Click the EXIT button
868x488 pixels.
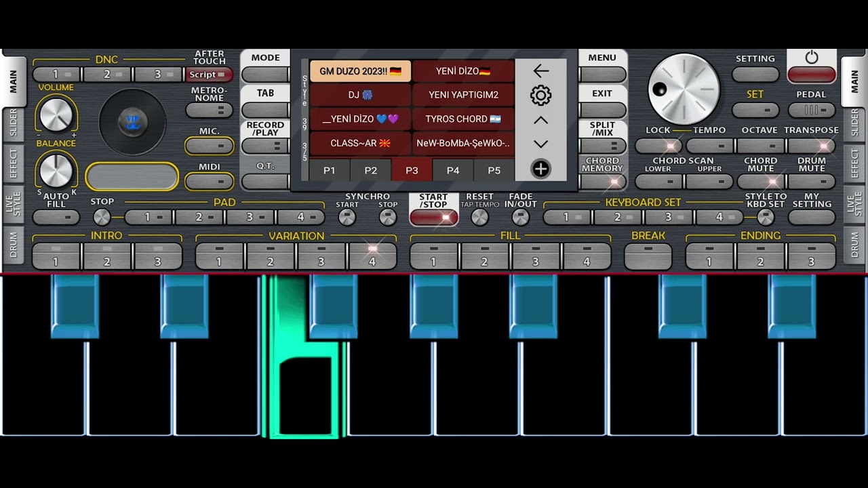click(602, 110)
